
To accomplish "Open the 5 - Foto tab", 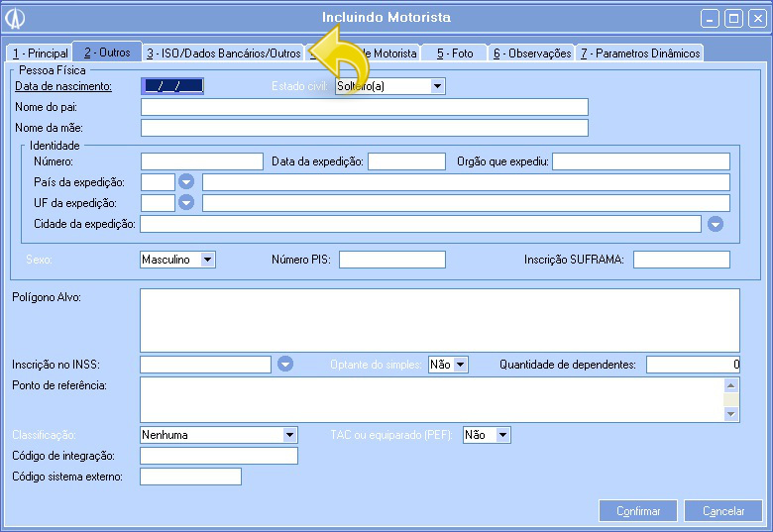I will click(455, 53).
